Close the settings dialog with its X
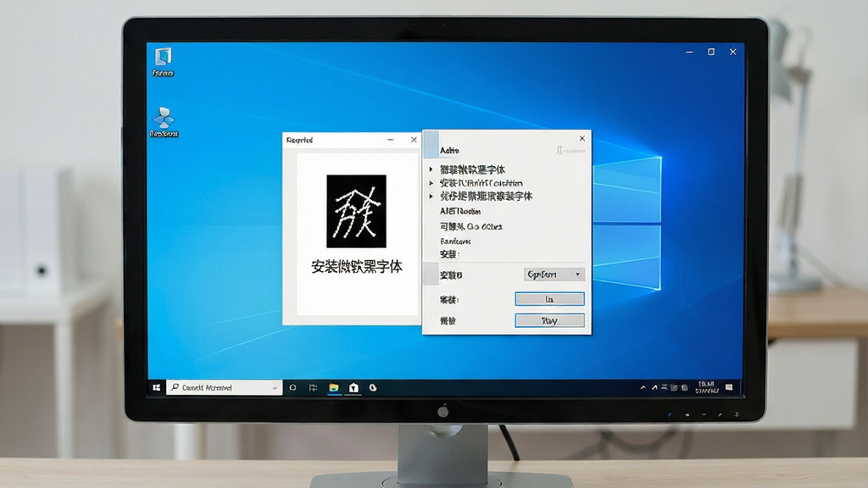 point(581,138)
